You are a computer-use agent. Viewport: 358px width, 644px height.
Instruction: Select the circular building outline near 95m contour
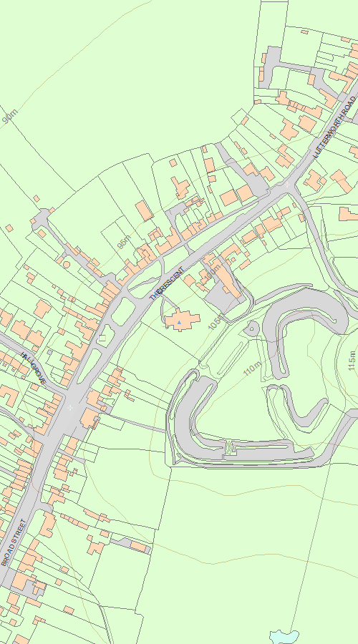pyautogui.click(x=67, y=265)
